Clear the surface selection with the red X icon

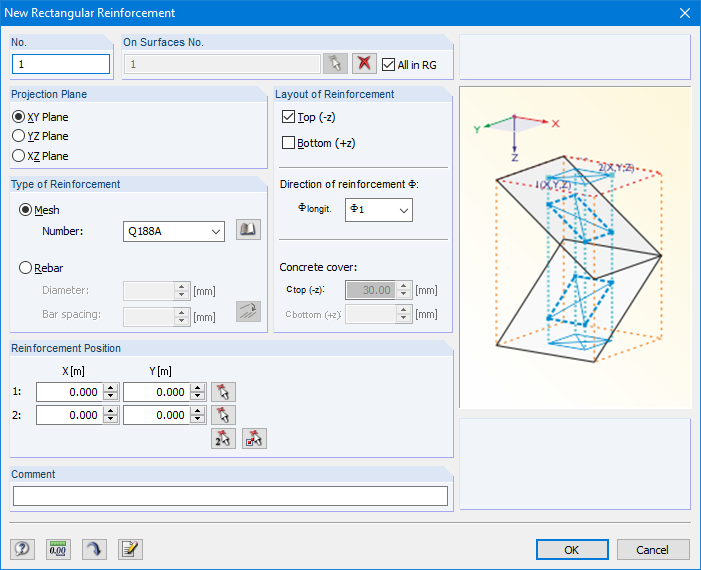364,64
